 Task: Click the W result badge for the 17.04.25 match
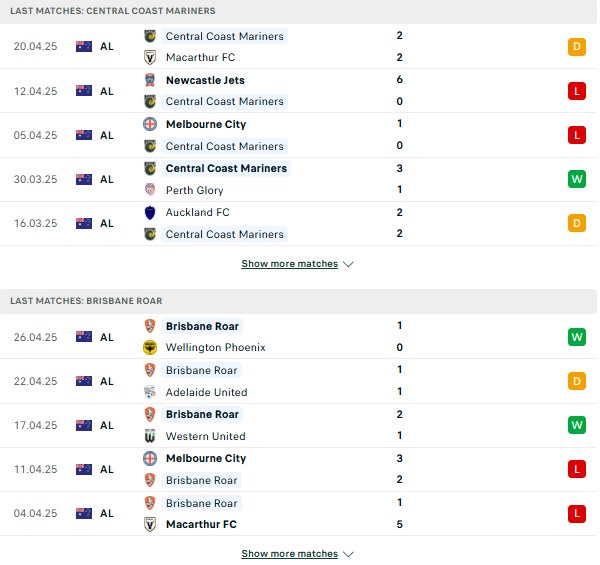point(577,425)
